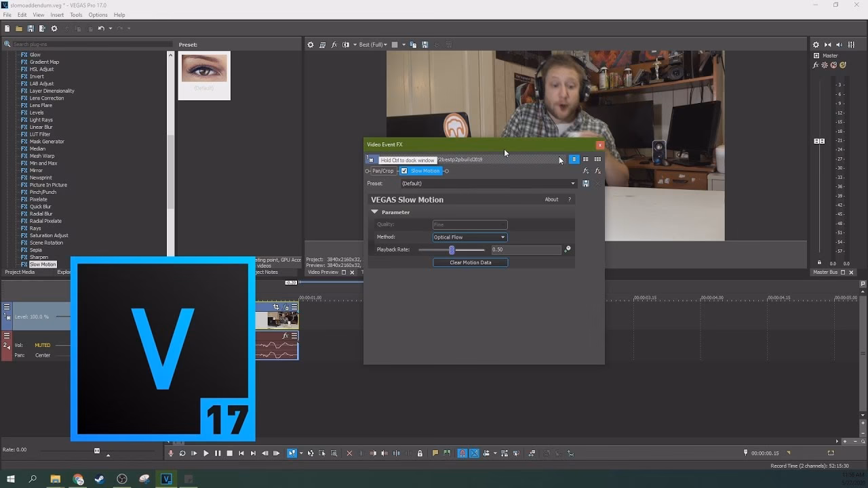Pause playback in transport bar
Screen dimensions: 868x488
[218, 453]
